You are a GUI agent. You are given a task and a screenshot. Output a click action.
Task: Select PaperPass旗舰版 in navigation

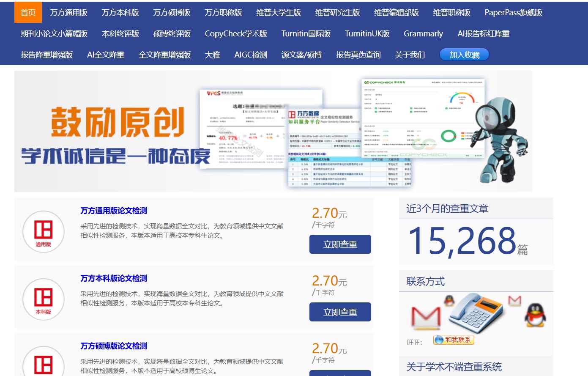point(513,12)
